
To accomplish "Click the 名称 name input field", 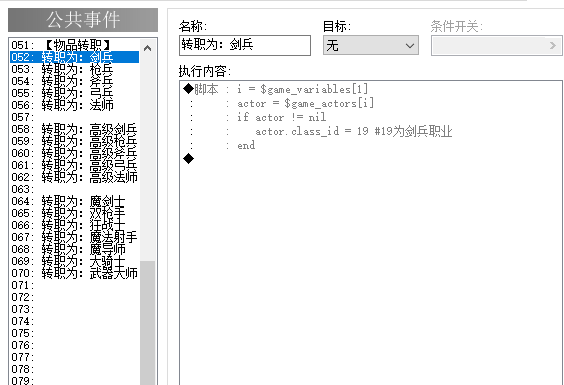I will point(245,45).
